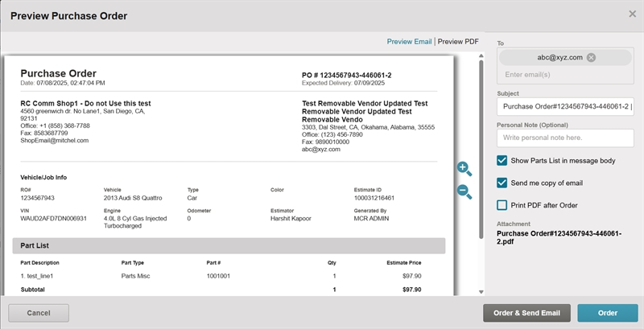
Task: Uncheck Show Parts List in message body
Action: (x=502, y=161)
